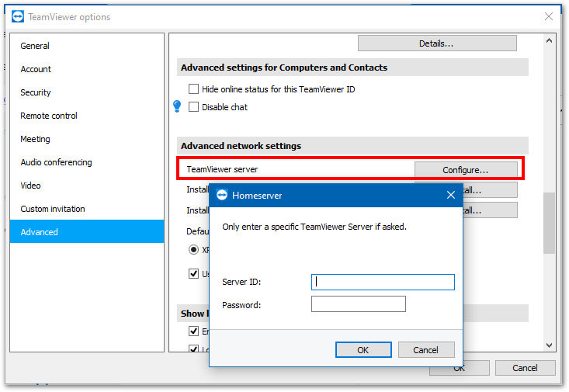The height and width of the screenshot is (392, 569).
Task: Click the Password input field
Action: pos(358,304)
